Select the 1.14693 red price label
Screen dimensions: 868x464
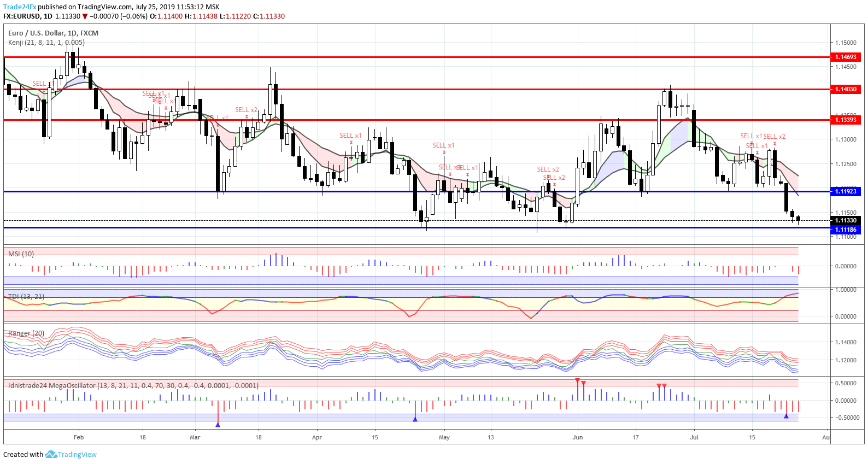pyautogui.click(x=846, y=57)
